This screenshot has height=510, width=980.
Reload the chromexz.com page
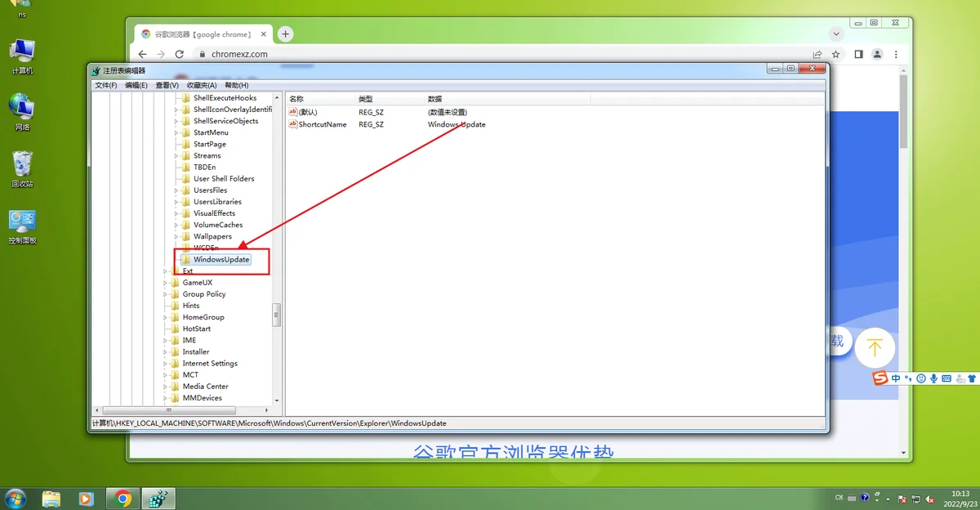(x=180, y=54)
